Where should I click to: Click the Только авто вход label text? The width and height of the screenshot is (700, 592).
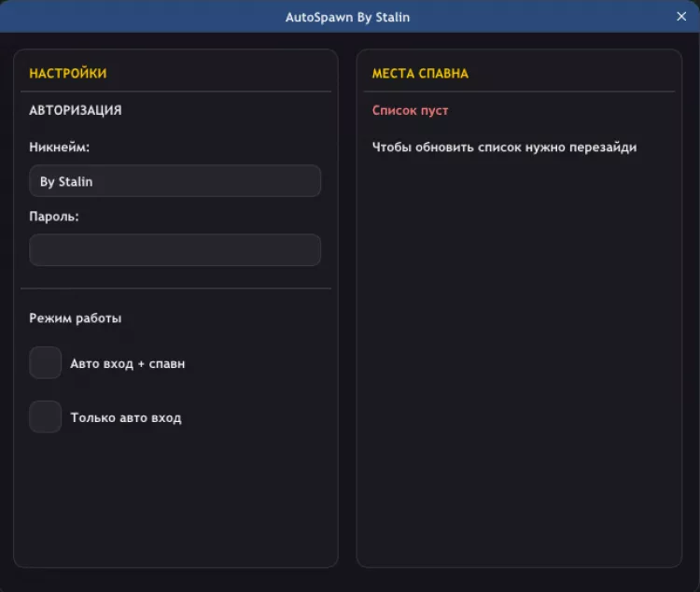[126, 418]
